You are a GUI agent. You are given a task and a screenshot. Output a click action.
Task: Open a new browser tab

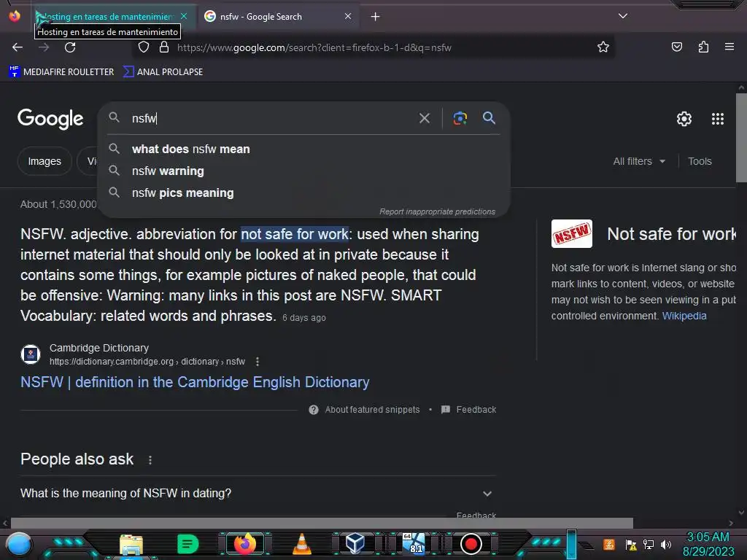click(x=376, y=17)
